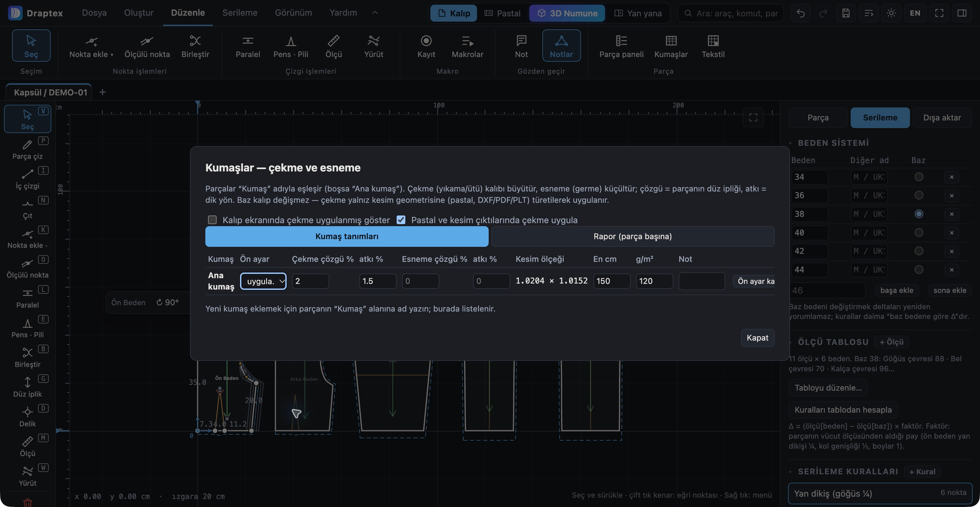Save with the floppy disk icon
980x507 pixels.
click(846, 13)
